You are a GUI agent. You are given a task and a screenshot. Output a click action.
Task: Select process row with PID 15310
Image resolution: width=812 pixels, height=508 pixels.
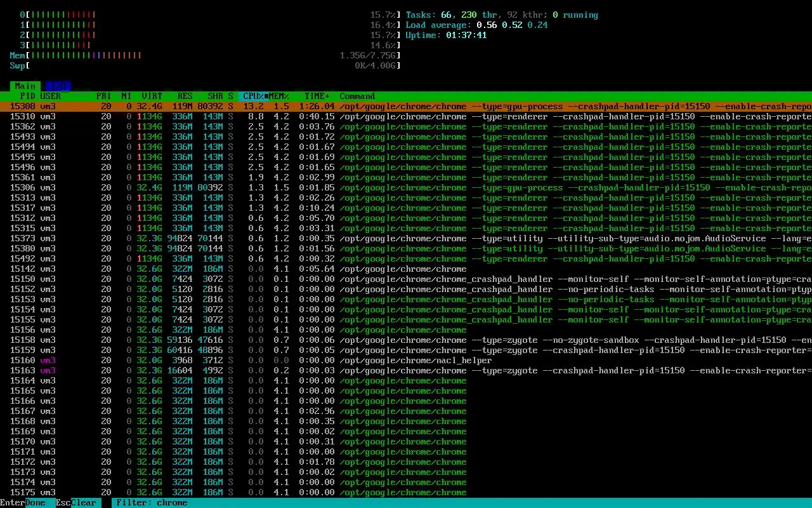[406, 116]
